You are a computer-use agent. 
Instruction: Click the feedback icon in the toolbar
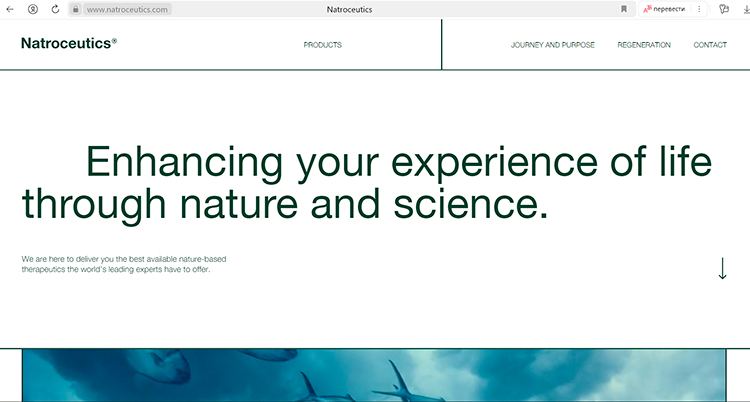pyautogui.click(x=723, y=9)
